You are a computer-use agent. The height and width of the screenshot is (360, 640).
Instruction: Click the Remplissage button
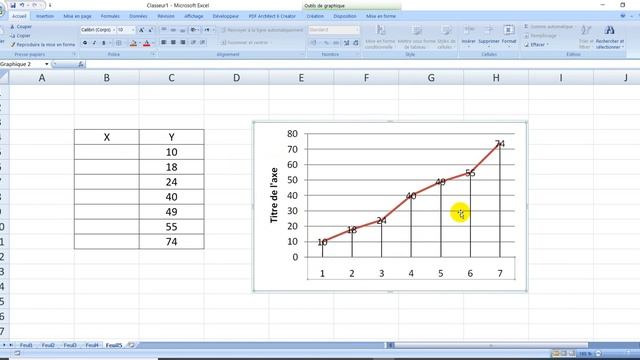point(541,36)
